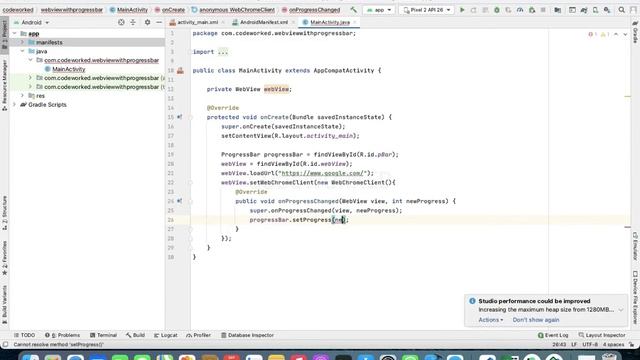Screen dimensions: 640x360
Task: Click the Stop button in the toolbar
Action: 543,10
